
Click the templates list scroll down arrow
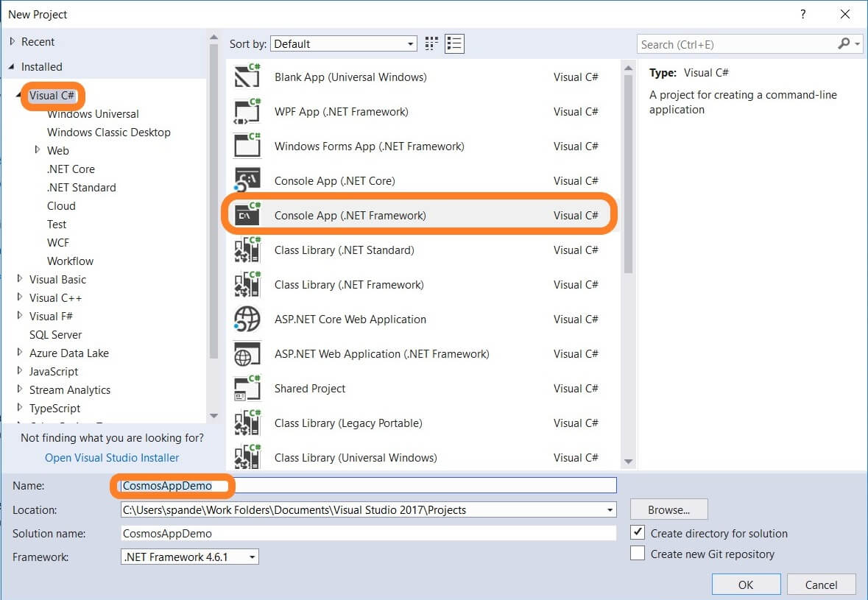(x=628, y=461)
